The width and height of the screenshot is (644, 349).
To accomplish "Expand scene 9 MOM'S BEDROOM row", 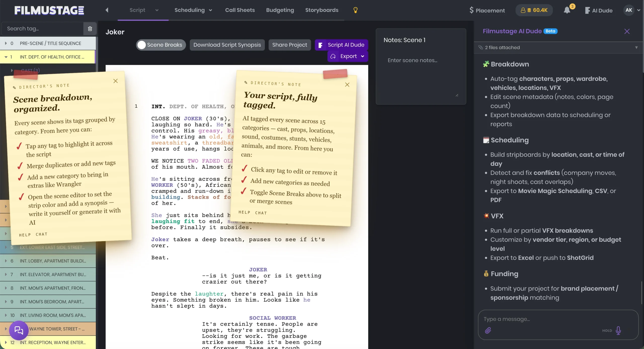I will point(6,302).
